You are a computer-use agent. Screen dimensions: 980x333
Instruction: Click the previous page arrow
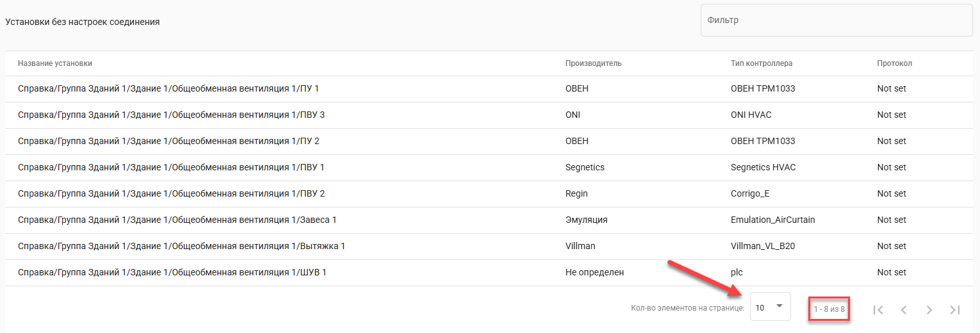pyautogui.click(x=904, y=310)
